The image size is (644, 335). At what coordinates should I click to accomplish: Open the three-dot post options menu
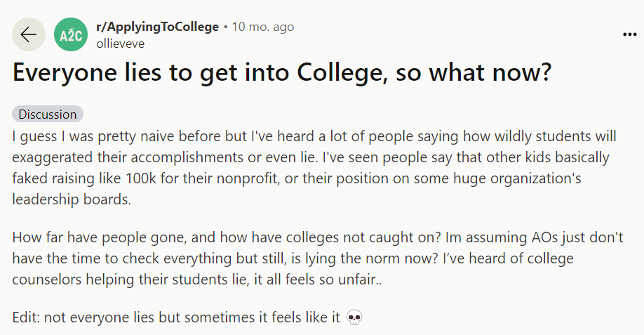629,34
